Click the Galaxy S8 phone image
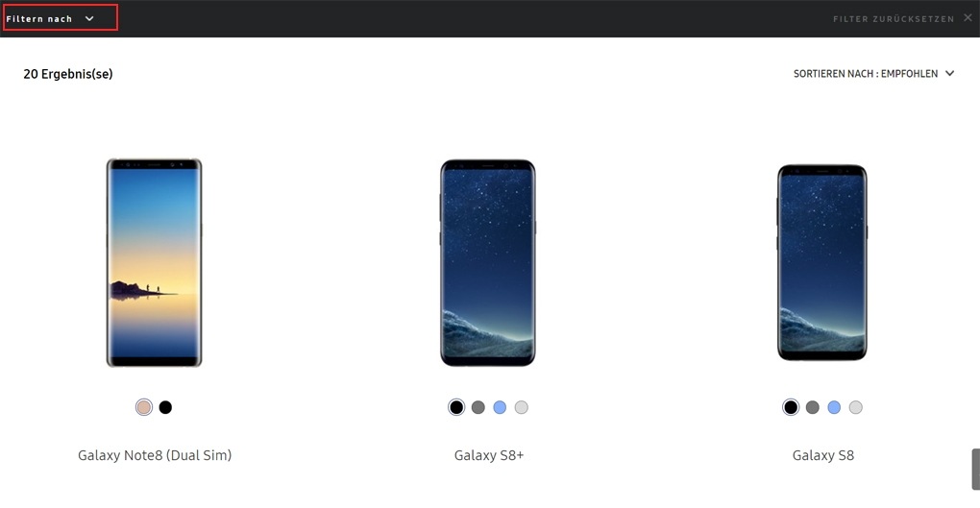Image resolution: width=980 pixels, height=508 pixels. pos(822,262)
